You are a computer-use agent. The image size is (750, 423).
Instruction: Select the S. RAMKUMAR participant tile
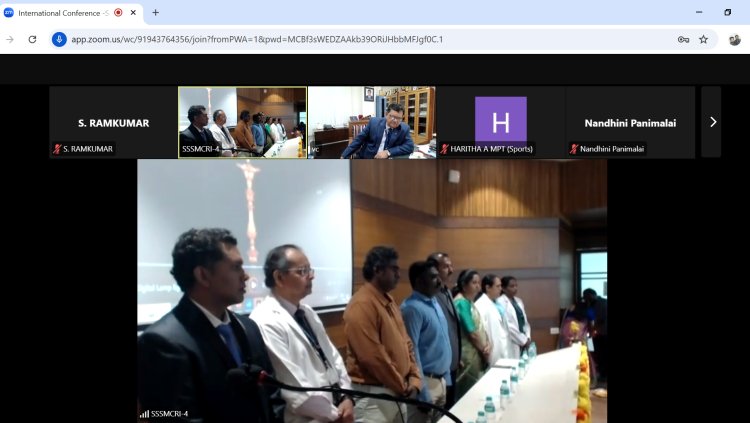pyautogui.click(x=113, y=122)
